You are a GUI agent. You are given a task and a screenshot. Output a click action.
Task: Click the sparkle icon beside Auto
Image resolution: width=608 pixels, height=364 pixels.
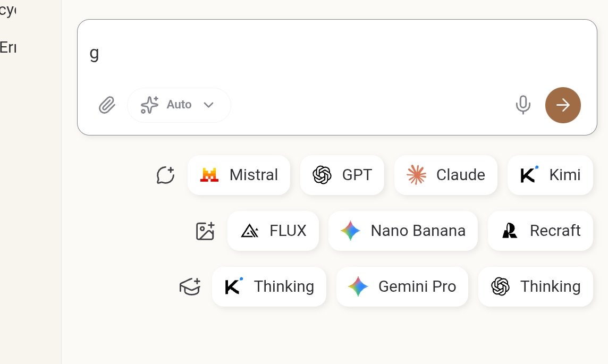pyautogui.click(x=149, y=105)
